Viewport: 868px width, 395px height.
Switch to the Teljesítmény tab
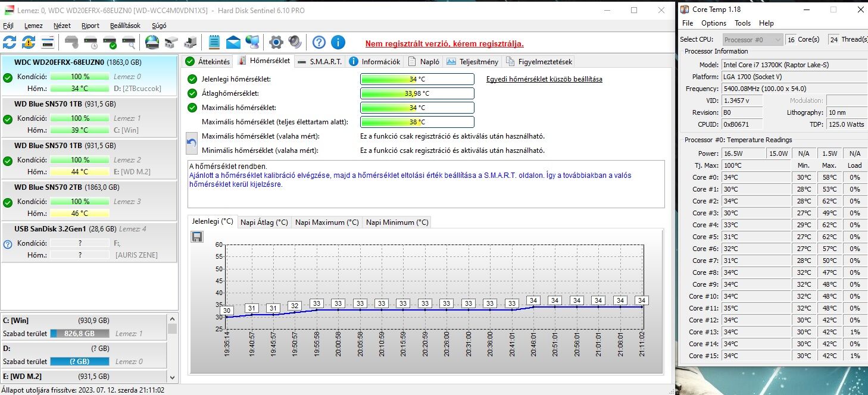(472, 61)
